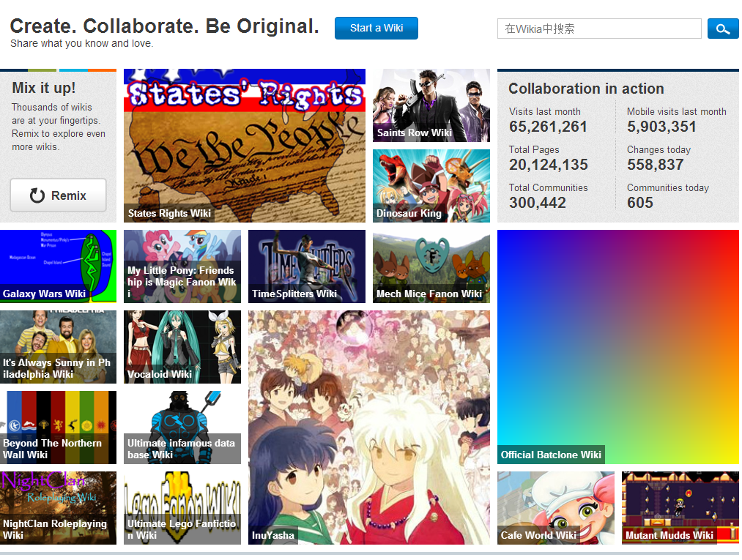This screenshot has width=742, height=560.
Task: Open It's Always Sunny in Philadelphia Wiki tile
Action: 58,347
